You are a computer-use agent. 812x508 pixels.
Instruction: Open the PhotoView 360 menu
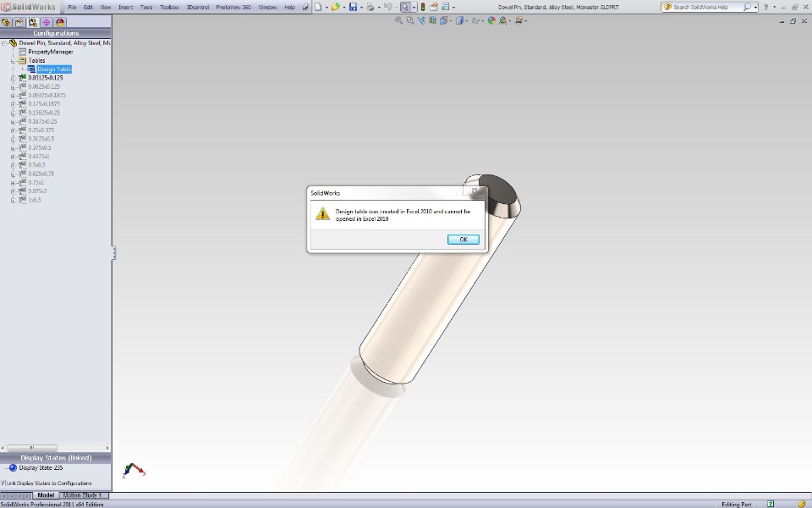(233, 8)
